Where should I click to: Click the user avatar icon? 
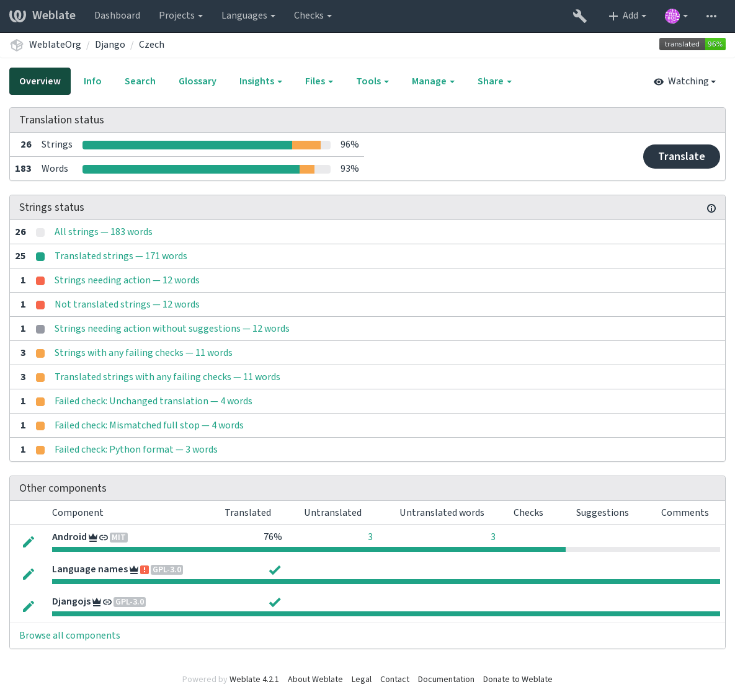(x=672, y=16)
